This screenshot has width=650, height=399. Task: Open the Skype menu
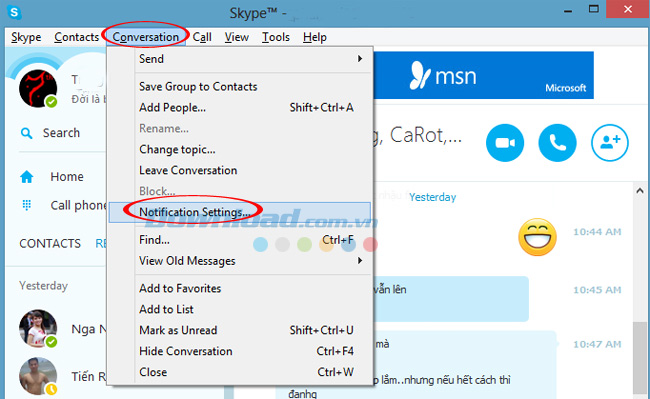click(x=26, y=37)
